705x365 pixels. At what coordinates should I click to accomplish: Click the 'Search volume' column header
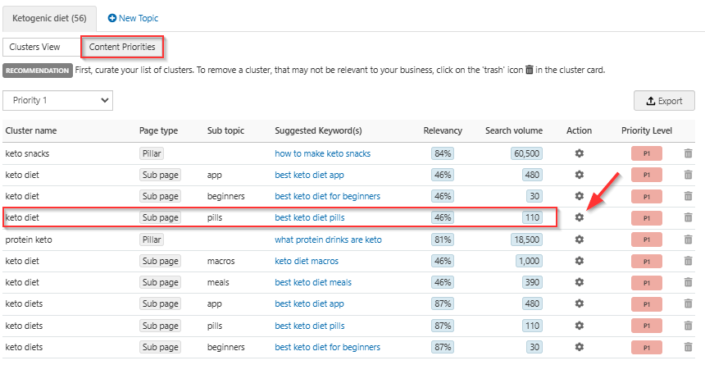[514, 131]
